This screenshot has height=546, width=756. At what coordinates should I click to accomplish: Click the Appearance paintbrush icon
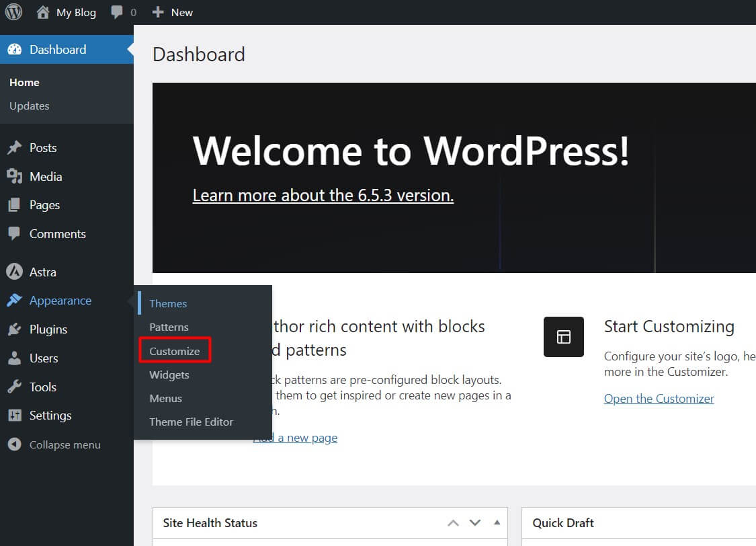15,300
